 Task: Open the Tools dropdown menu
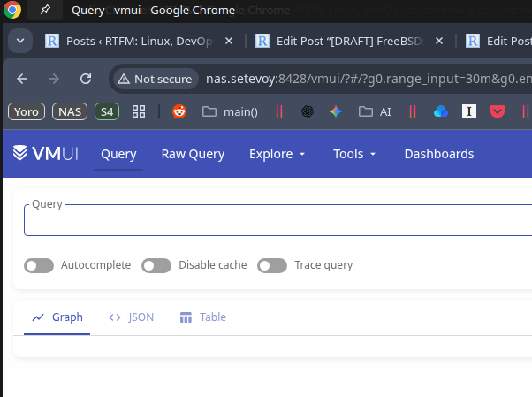[x=354, y=154]
